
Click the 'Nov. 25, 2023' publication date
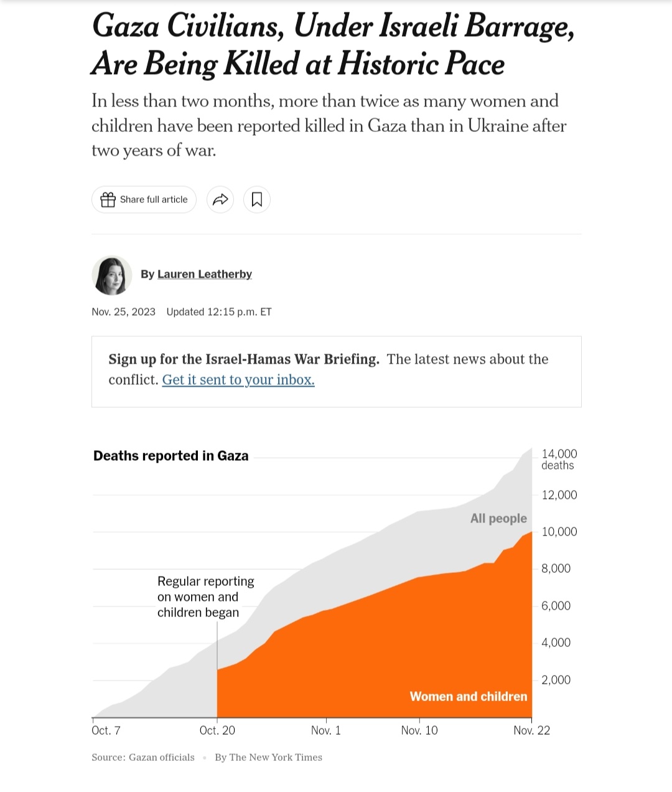pyautogui.click(x=123, y=312)
